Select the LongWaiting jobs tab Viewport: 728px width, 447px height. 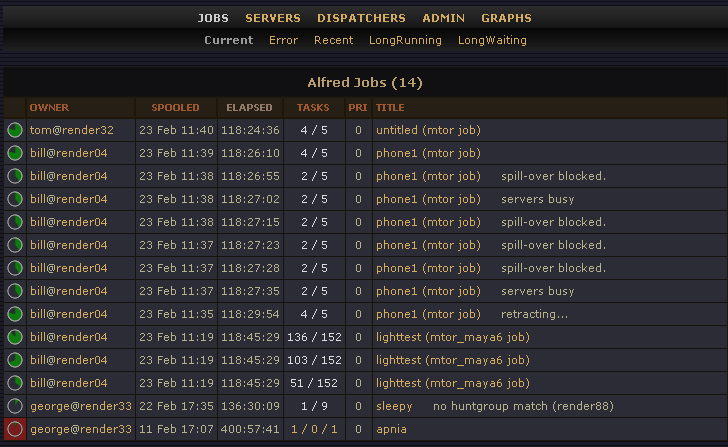[492, 41]
